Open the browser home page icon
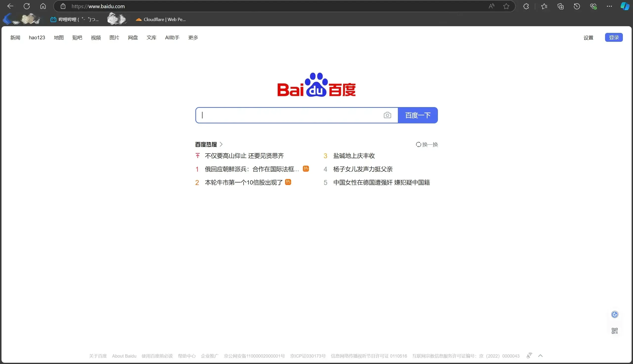 43,6
